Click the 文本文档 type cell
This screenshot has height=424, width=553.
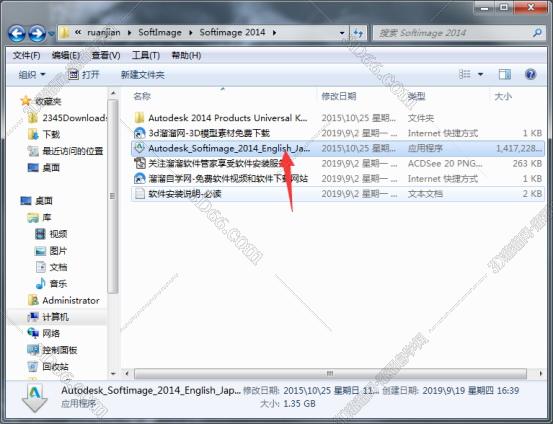[x=425, y=194]
